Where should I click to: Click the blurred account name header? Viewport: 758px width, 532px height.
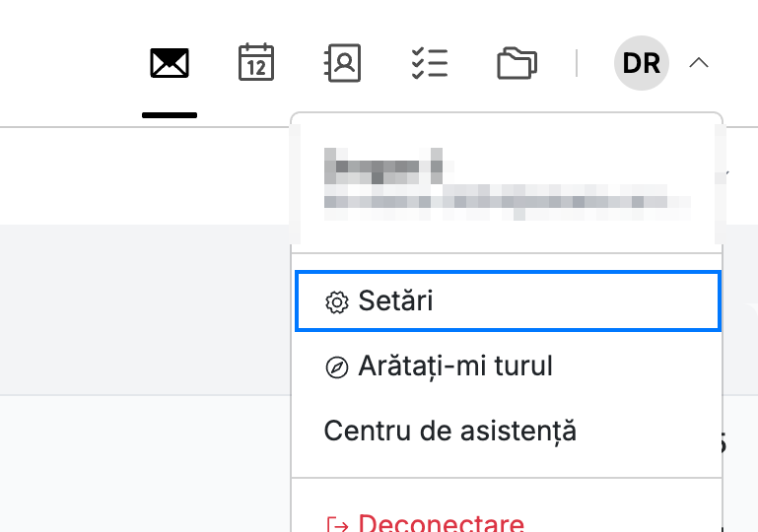coord(383,166)
